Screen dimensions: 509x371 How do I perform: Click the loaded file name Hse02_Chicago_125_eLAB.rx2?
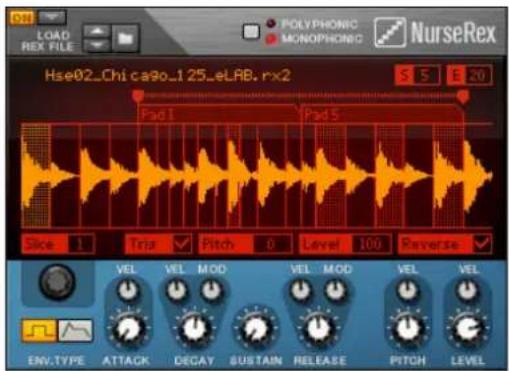tap(168, 76)
